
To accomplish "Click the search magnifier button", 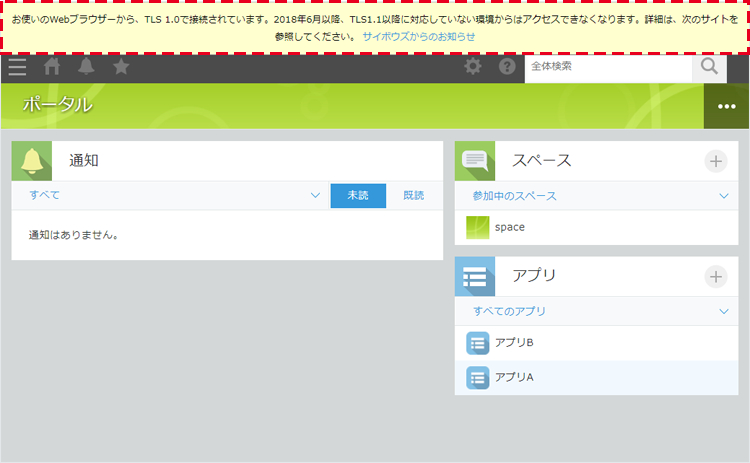I will pyautogui.click(x=709, y=67).
